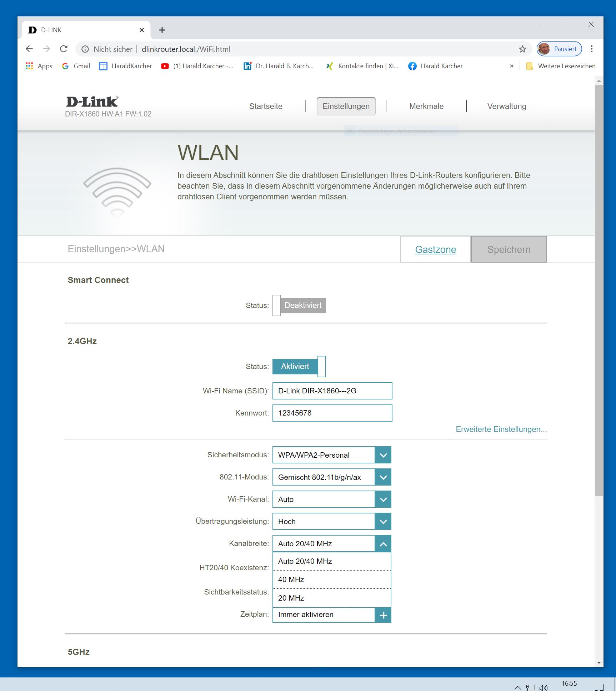
Task: Show more bookmarks with the double chevron
Action: 512,66
